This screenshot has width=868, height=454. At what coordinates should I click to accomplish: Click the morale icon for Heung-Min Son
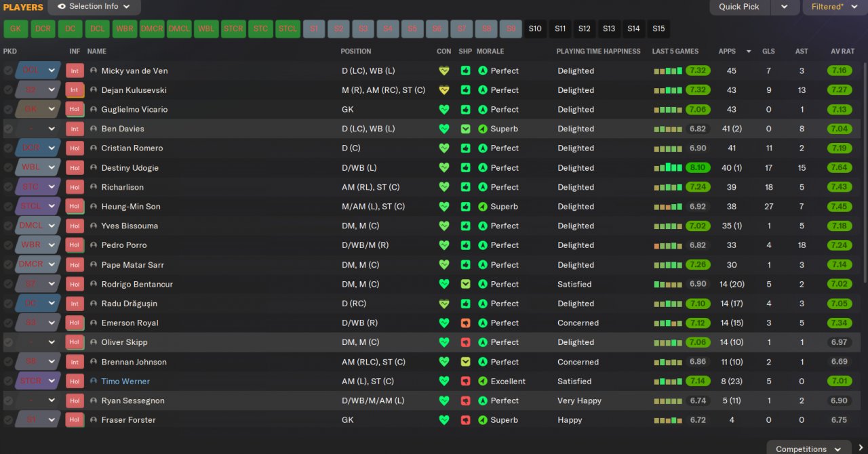click(483, 207)
